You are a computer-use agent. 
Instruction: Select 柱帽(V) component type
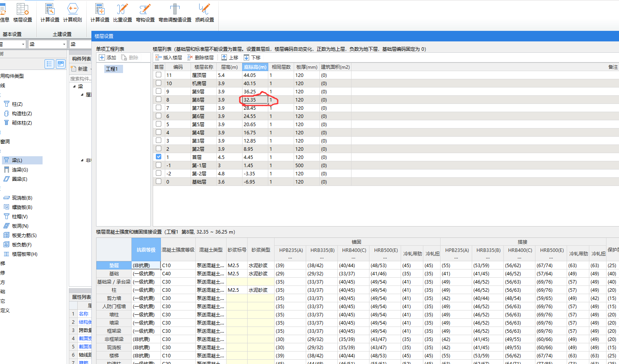pyautogui.click(x=16, y=216)
